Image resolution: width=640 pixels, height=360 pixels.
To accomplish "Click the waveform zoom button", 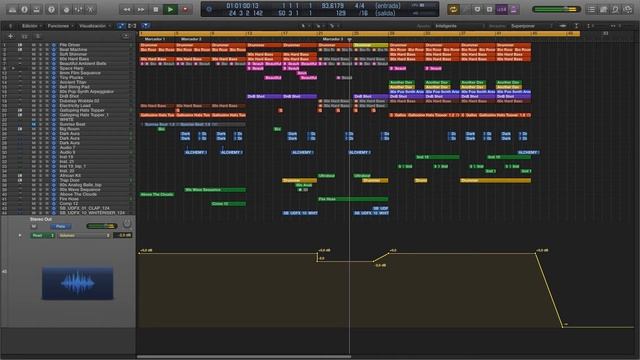I will click(563, 26).
